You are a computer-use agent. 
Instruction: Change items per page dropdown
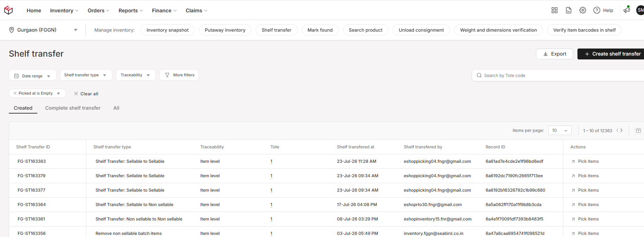click(x=560, y=130)
